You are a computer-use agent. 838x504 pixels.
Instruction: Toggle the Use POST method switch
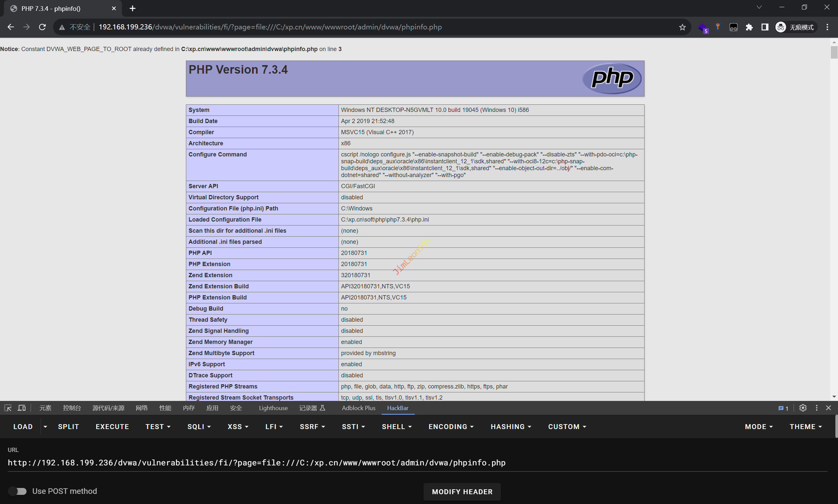18,491
